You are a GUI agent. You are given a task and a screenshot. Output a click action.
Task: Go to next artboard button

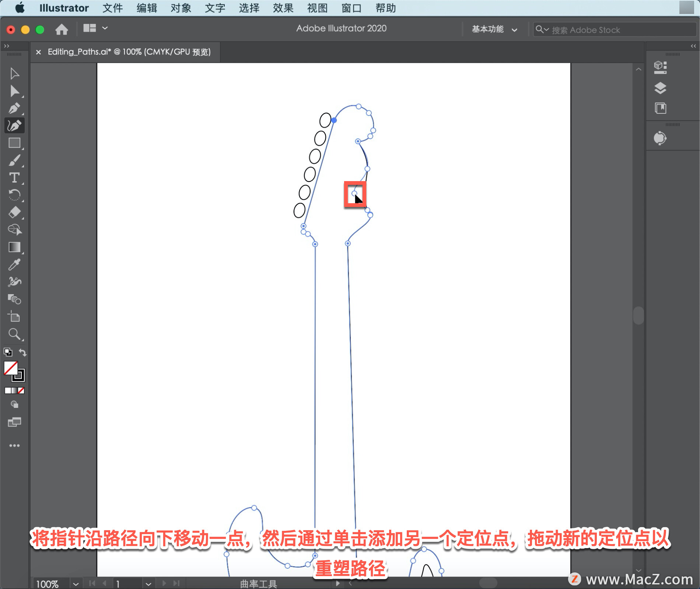(x=164, y=583)
